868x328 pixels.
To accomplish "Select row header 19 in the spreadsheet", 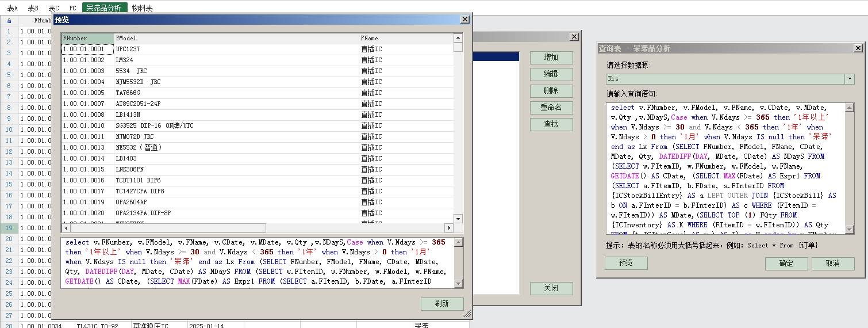I will [9, 228].
